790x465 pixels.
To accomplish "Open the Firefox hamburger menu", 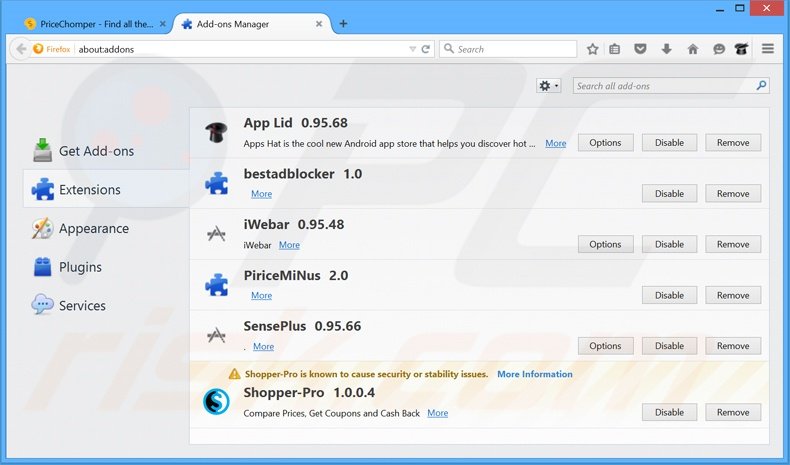I will click(768, 49).
